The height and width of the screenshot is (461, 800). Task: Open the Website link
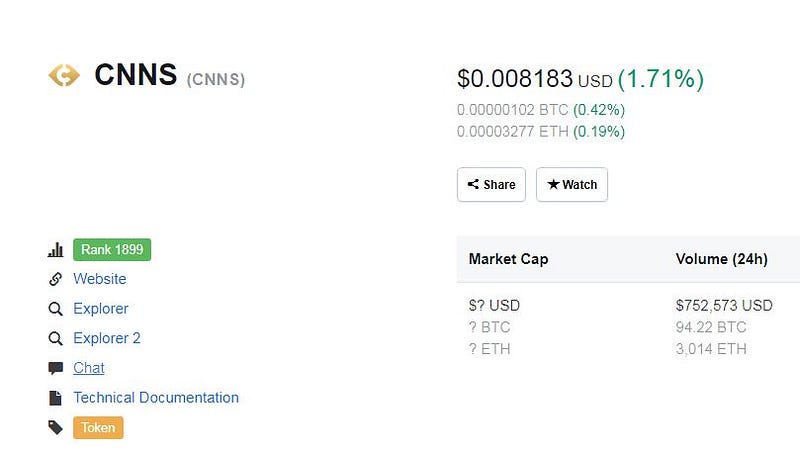point(99,279)
